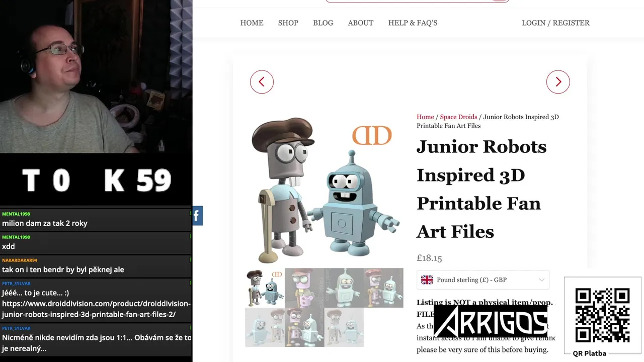This screenshot has width=644, height=362.
Task: Click Space Droids breadcrumb link
Action: click(458, 117)
